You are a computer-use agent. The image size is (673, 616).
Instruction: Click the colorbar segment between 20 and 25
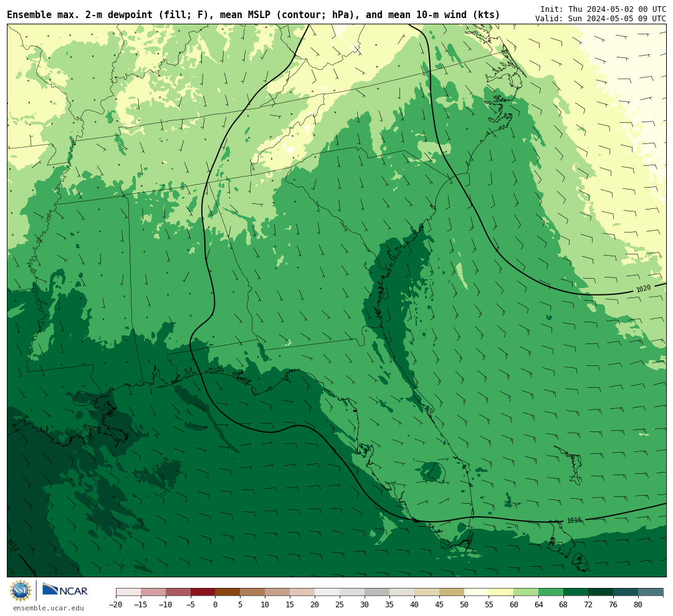coord(328,592)
